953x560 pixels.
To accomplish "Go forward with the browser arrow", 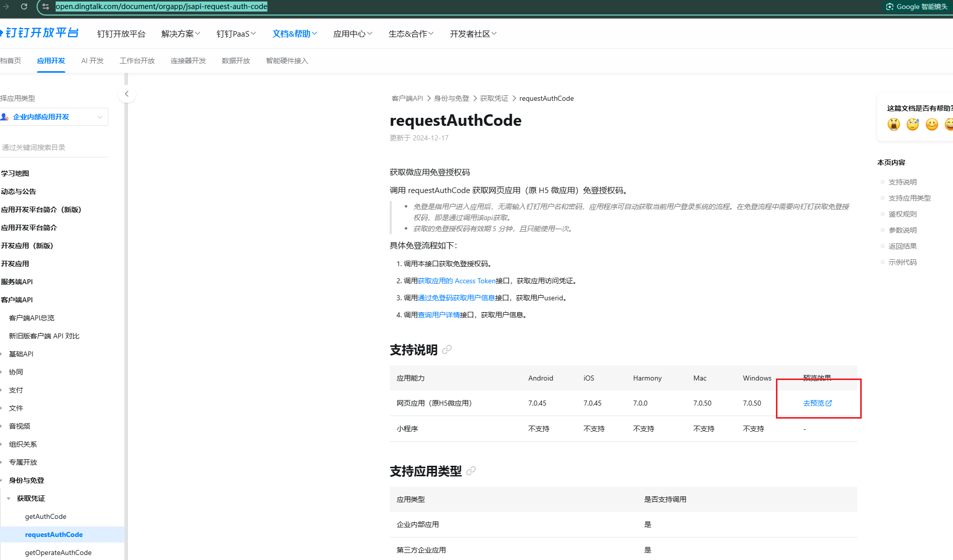I will 7,7.
